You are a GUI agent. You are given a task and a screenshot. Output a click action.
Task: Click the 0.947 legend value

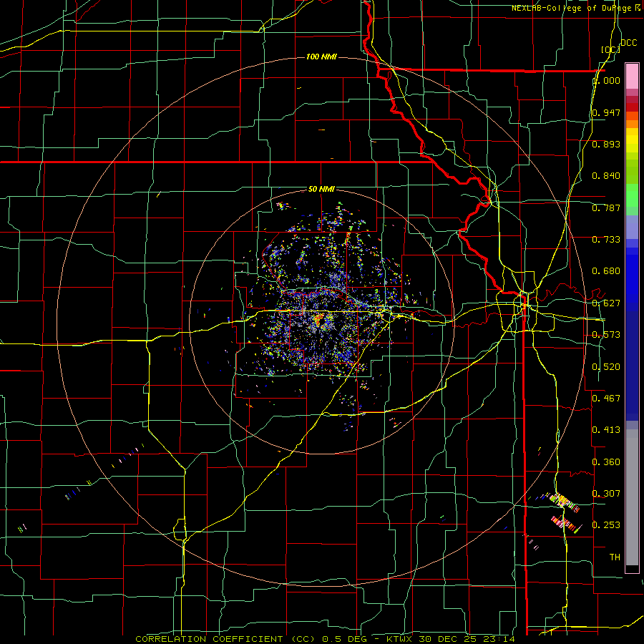point(607,112)
